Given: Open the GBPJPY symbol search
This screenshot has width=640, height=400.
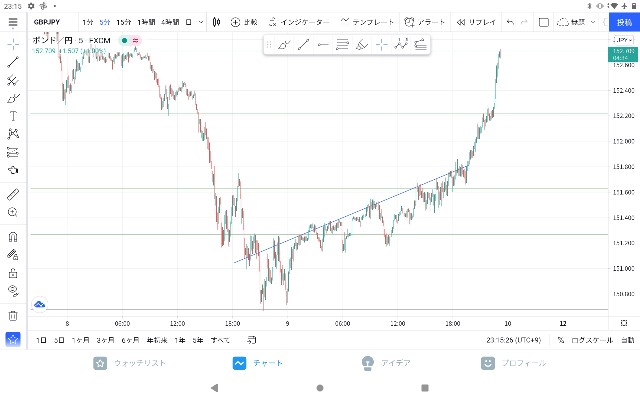Looking at the screenshot, I should pos(47,22).
